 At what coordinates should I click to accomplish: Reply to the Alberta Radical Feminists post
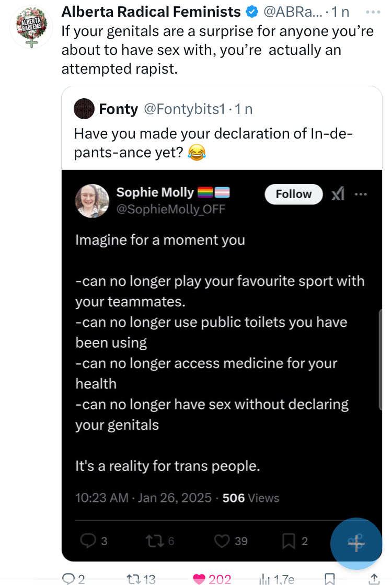click(68, 578)
